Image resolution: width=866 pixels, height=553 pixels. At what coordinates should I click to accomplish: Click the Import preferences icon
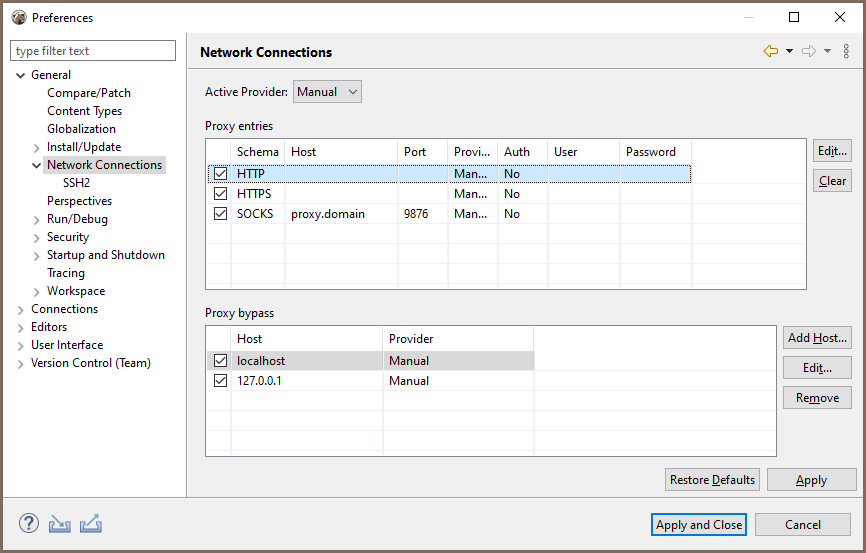[x=60, y=523]
